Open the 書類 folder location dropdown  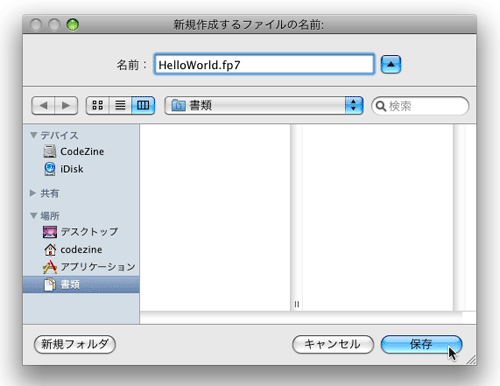coord(264,106)
